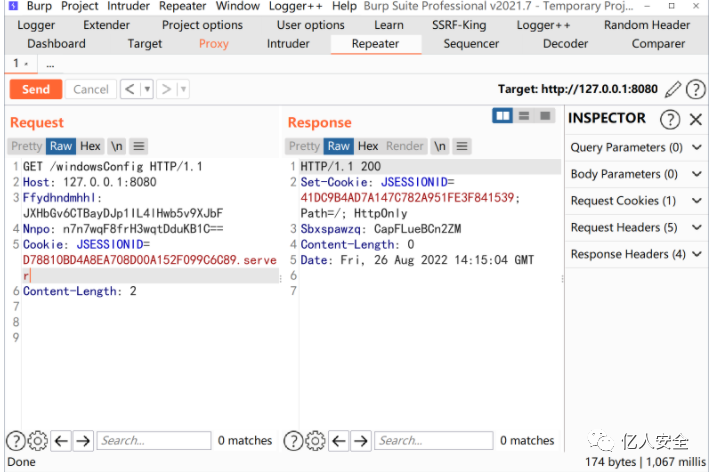The height and width of the screenshot is (472, 711).
Task: Select Repeater sub-tab 1
Action: (20, 64)
